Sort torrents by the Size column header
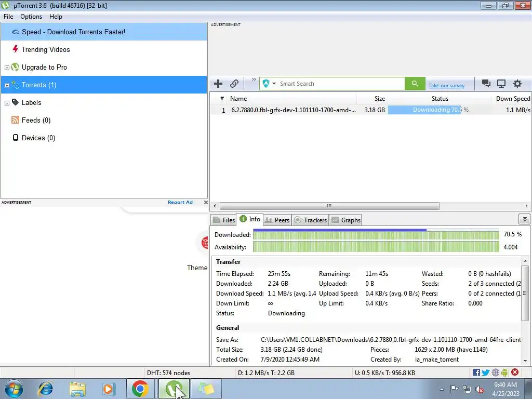The width and height of the screenshot is (532, 399). (x=372, y=99)
